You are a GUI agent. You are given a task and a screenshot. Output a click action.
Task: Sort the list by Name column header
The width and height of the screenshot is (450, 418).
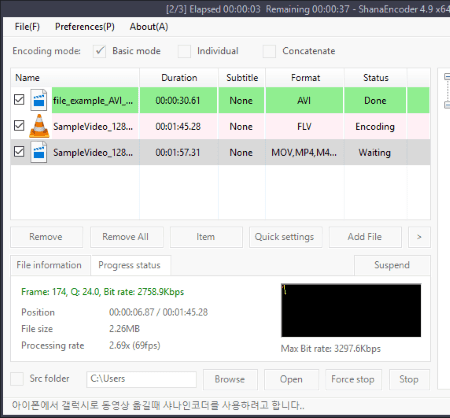(75, 78)
